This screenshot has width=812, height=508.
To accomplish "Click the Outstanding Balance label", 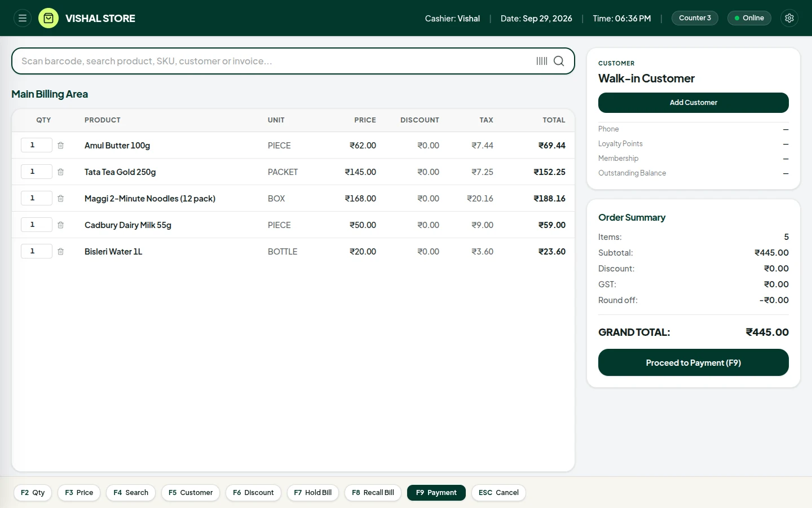I will (x=632, y=173).
